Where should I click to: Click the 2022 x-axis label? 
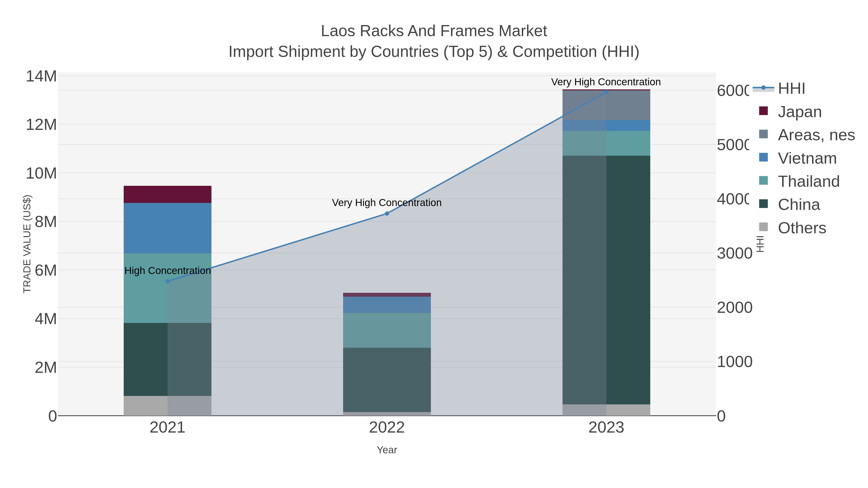click(x=387, y=427)
